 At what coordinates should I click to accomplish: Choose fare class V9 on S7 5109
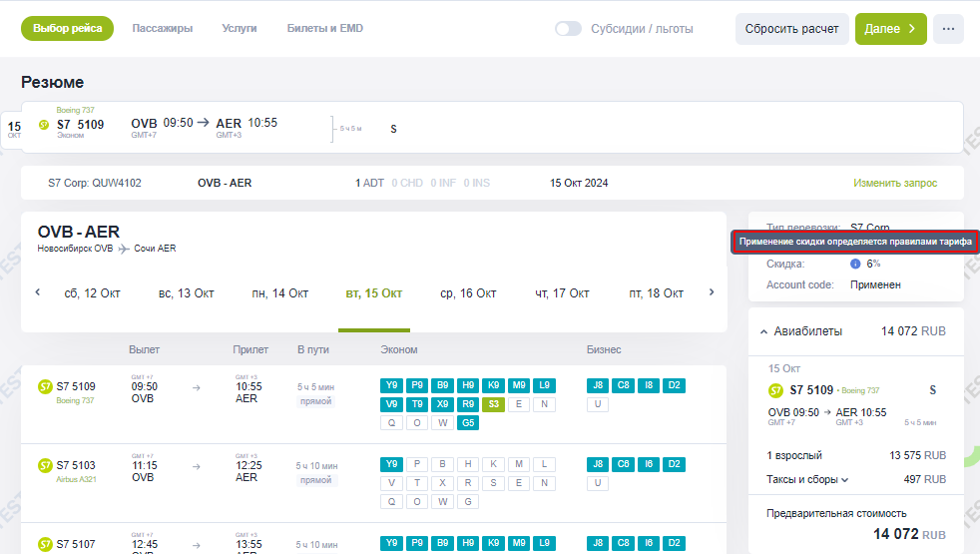[392, 404]
